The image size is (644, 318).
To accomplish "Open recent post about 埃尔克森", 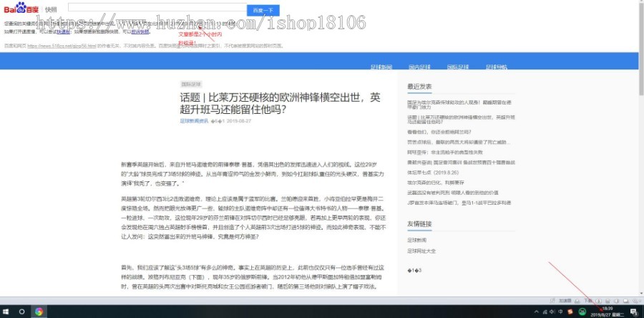I will (460, 105).
